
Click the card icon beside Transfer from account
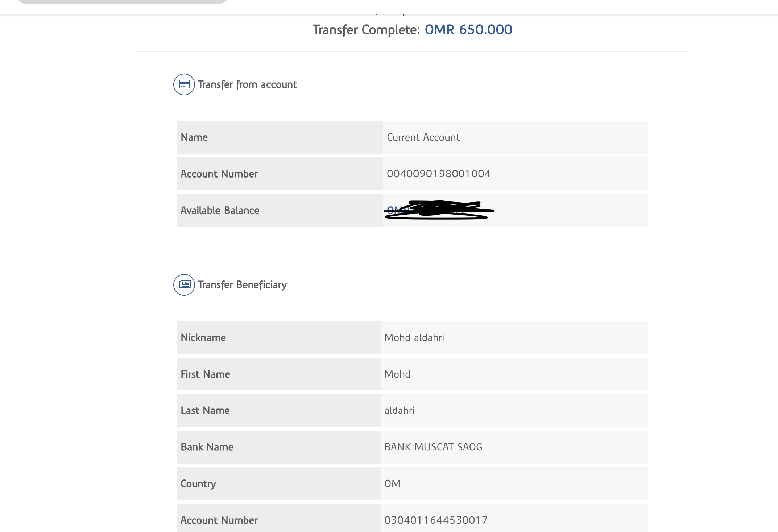point(184,84)
